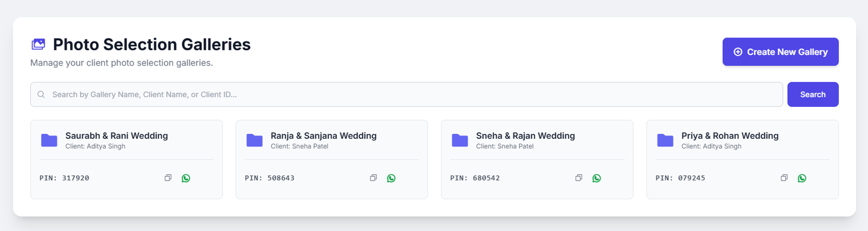The width and height of the screenshot is (868, 231).
Task: Copy PIN for Priya & Rohan Wedding
Action: (x=784, y=178)
